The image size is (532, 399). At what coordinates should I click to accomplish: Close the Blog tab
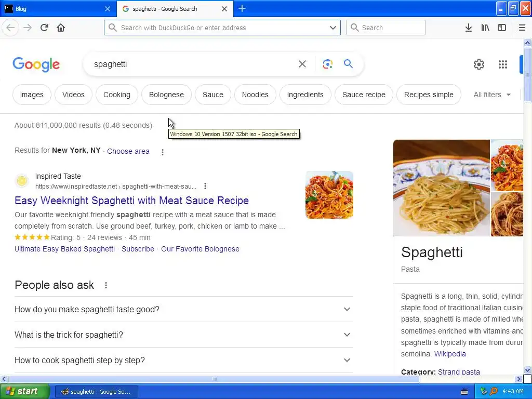[x=107, y=9]
